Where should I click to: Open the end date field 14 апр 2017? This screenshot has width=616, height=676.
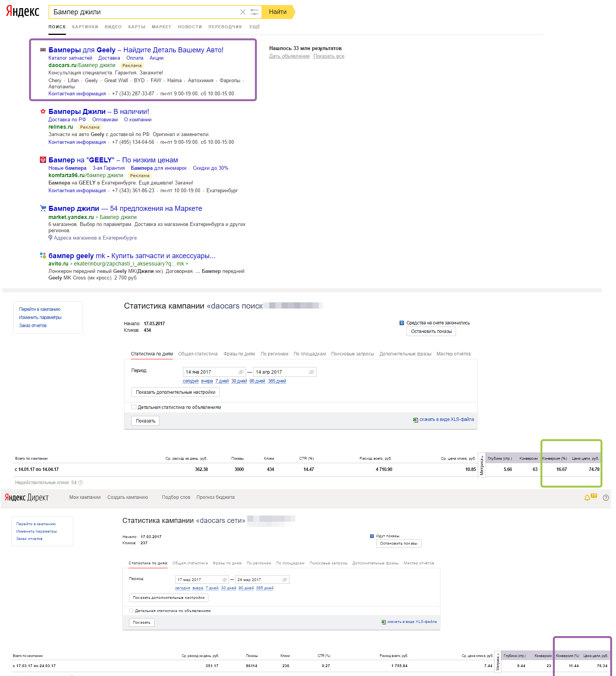[285, 372]
